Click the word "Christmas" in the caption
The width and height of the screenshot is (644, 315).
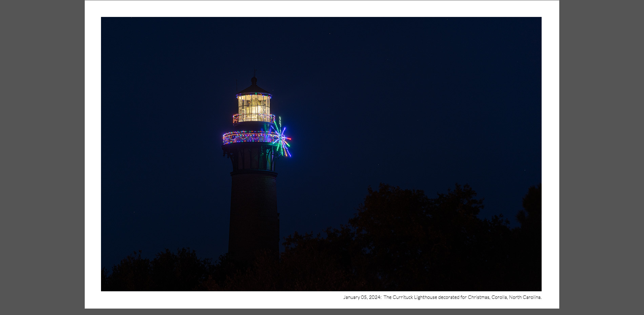click(x=478, y=297)
